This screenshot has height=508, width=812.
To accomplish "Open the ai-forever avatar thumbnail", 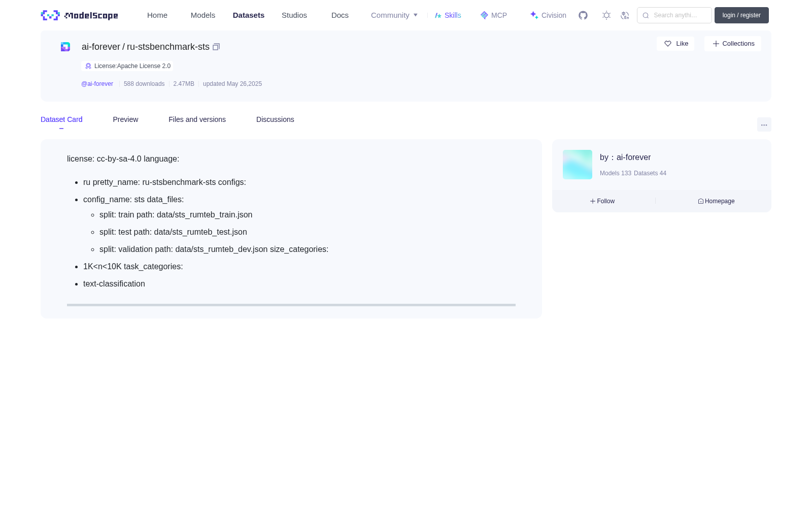I will click(x=578, y=165).
